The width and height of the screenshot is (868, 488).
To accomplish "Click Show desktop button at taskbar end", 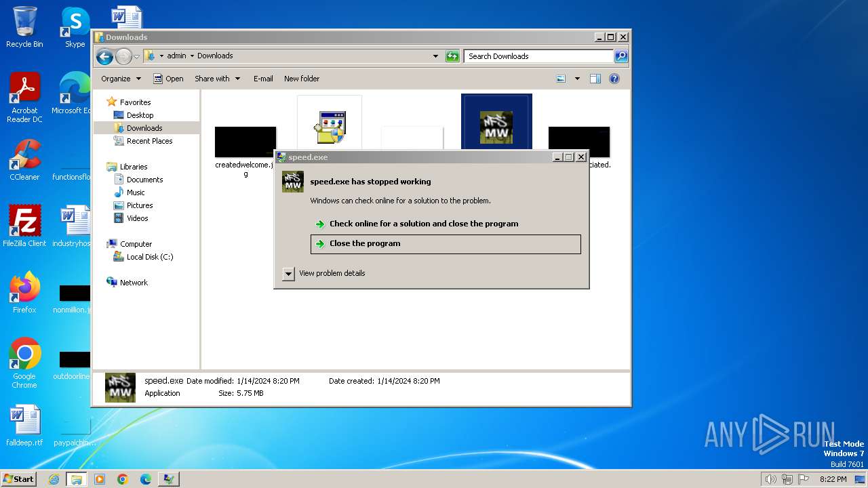I will (860, 479).
